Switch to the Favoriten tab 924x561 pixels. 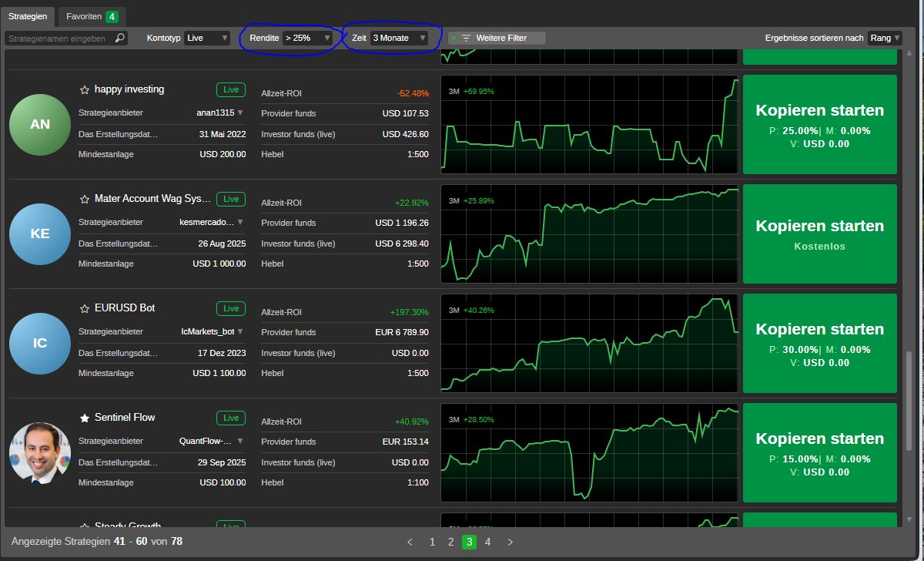coord(83,15)
